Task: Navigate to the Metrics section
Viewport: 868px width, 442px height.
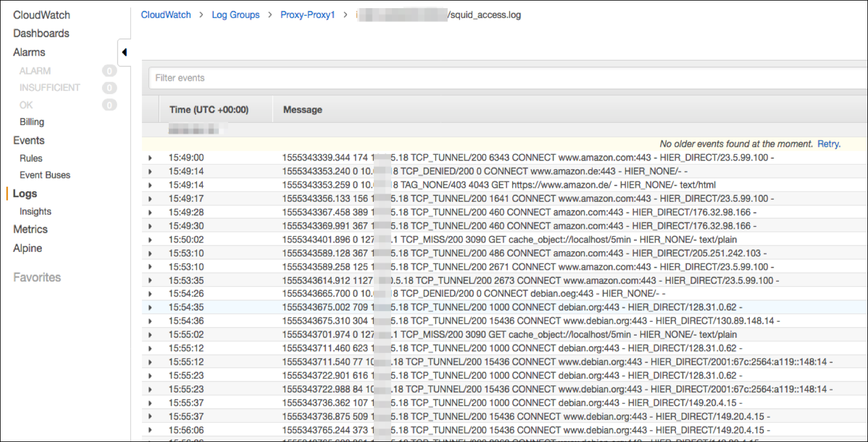Action: [30, 229]
